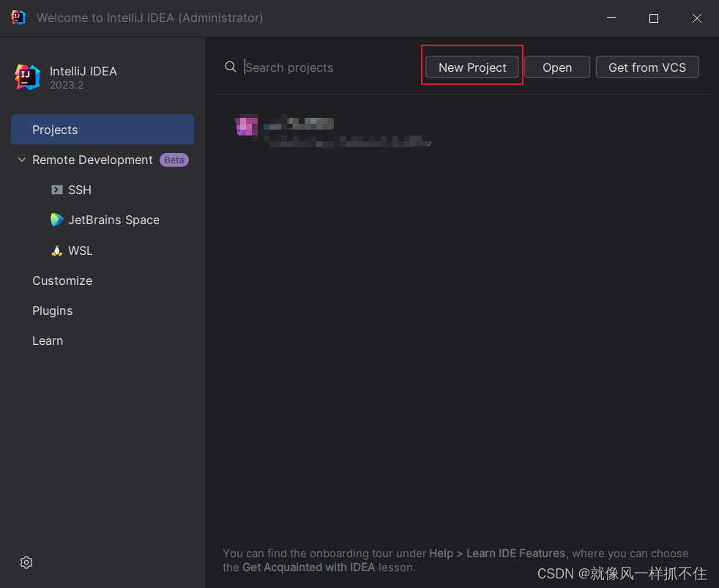
Task: Open the Plugins section
Action: coord(52,311)
